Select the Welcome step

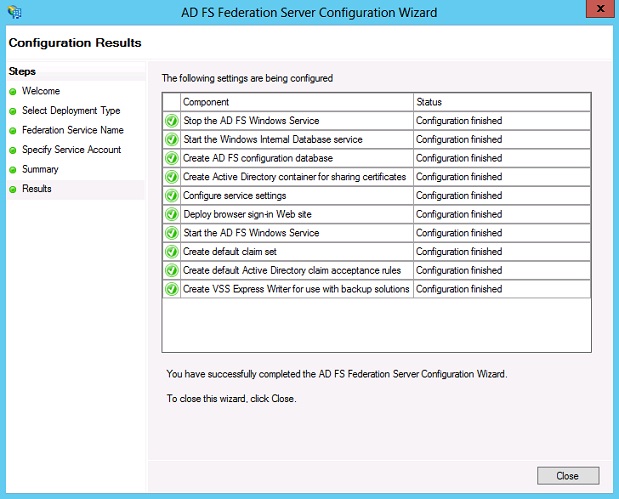(41, 91)
